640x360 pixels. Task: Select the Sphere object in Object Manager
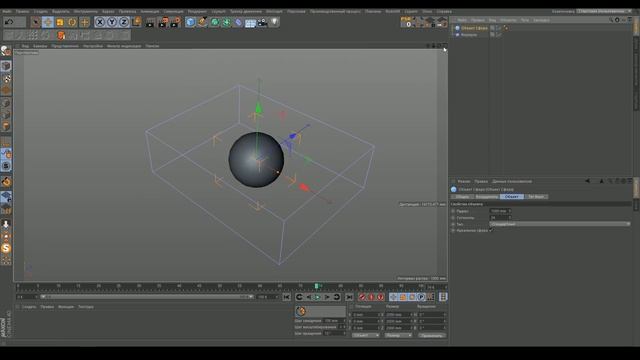(474, 28)
